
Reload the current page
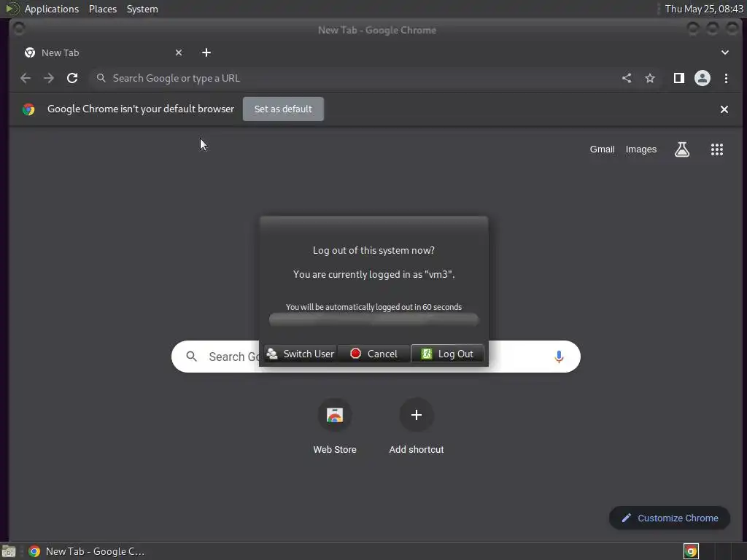click(72, 78)
